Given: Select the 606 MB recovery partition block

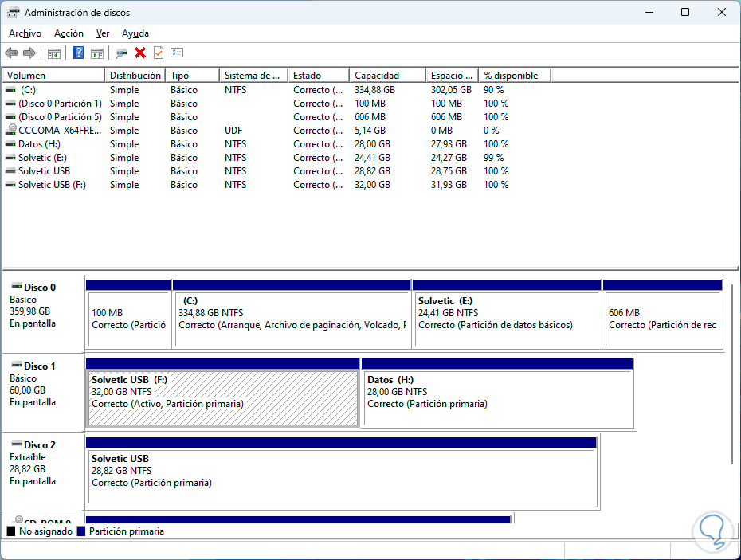Looking at the screenshot, I should click(663, 315).
